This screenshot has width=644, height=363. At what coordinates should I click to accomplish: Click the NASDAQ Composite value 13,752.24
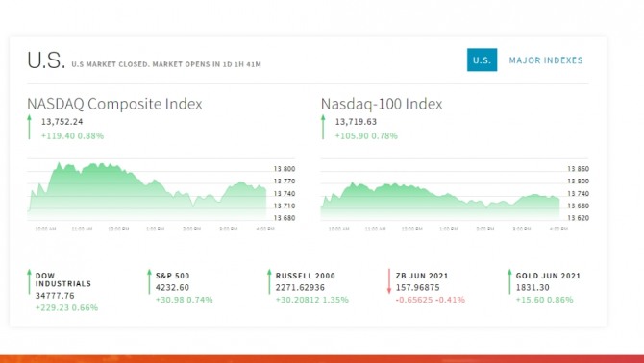click(x=62, y=122)
